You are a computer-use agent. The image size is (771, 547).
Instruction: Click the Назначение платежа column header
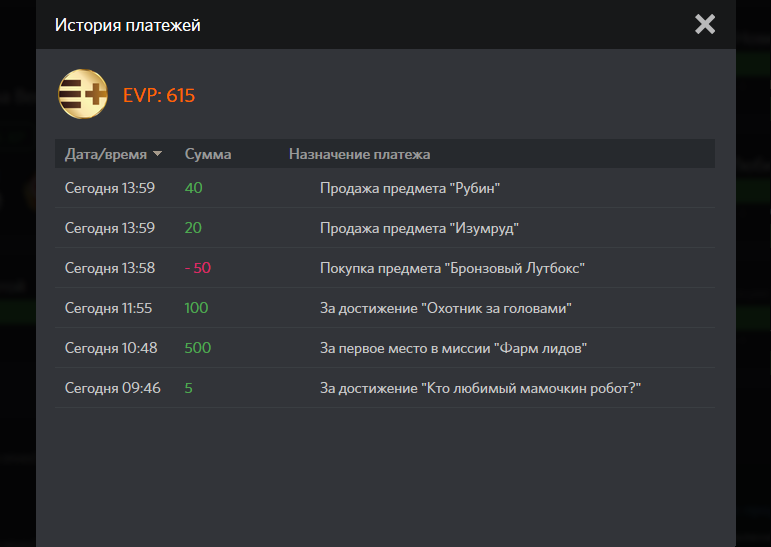(x=359, y=154)
